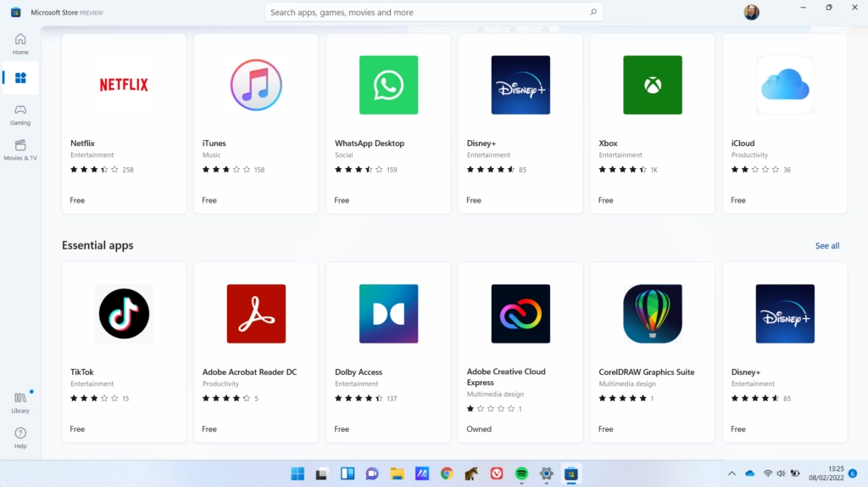Image resolution: width=868 pixels, height=487 pixels.
Task: Open the iTunes app icon
Action: point(256,85)
